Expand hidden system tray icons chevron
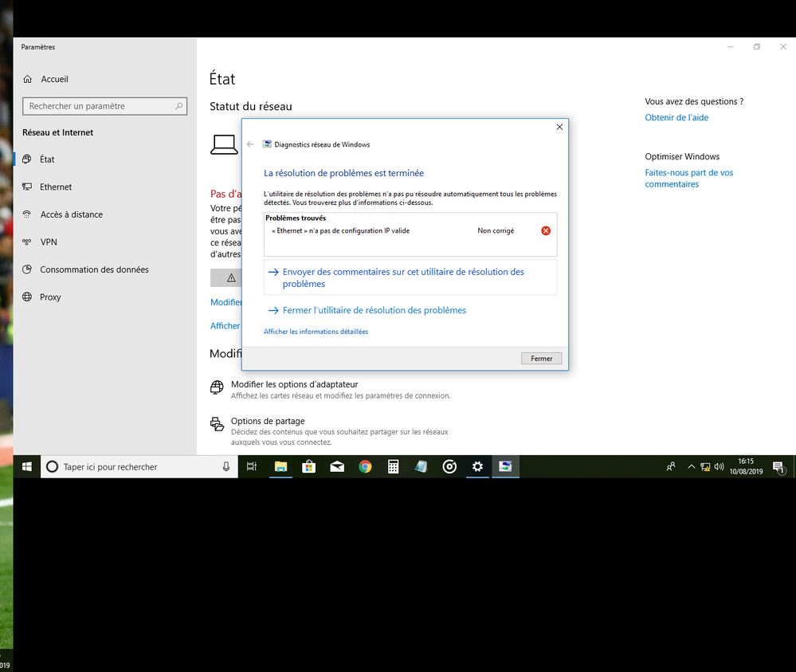 (691, 466)
